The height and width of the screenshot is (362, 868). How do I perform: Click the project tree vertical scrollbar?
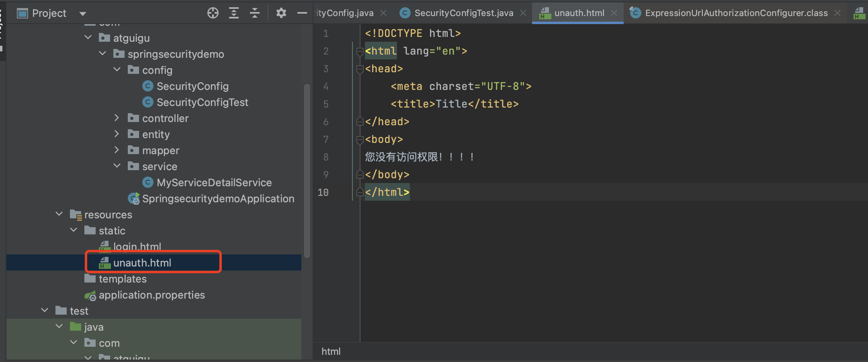tap(307, 171)
